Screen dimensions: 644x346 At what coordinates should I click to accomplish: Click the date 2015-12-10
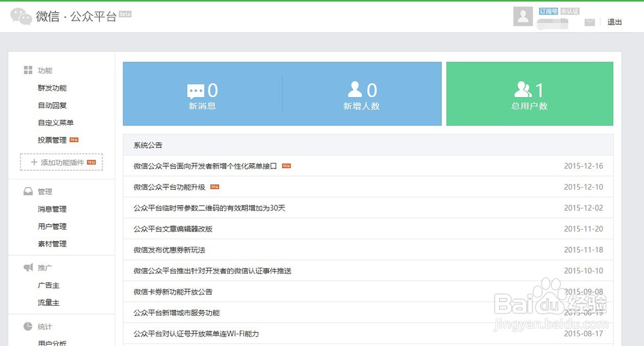[x=583, y=187]
